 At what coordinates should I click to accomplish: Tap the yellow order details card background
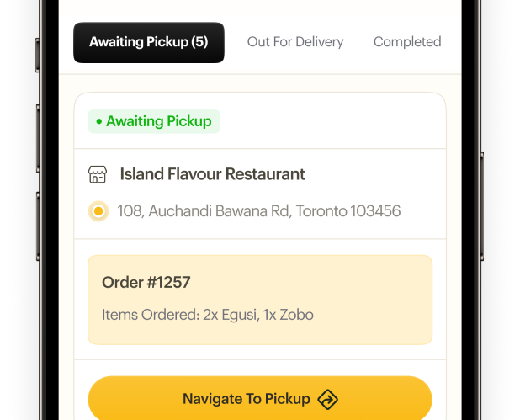pyautogui.click(x=353, y=290)
